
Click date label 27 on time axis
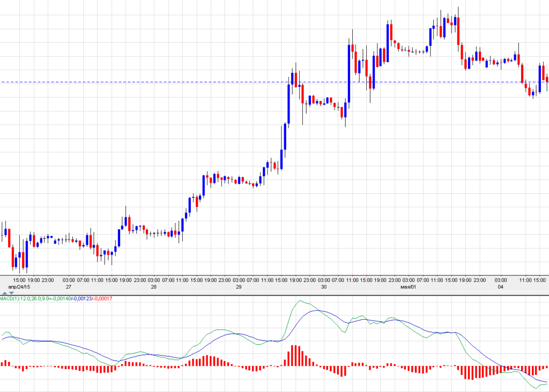tap(69, 287)
